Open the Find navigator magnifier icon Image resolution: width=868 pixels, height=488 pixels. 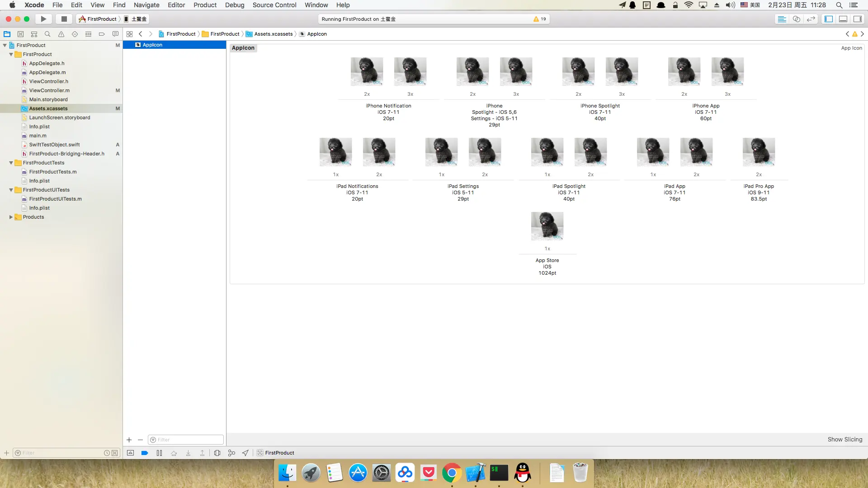click(47, 34)
